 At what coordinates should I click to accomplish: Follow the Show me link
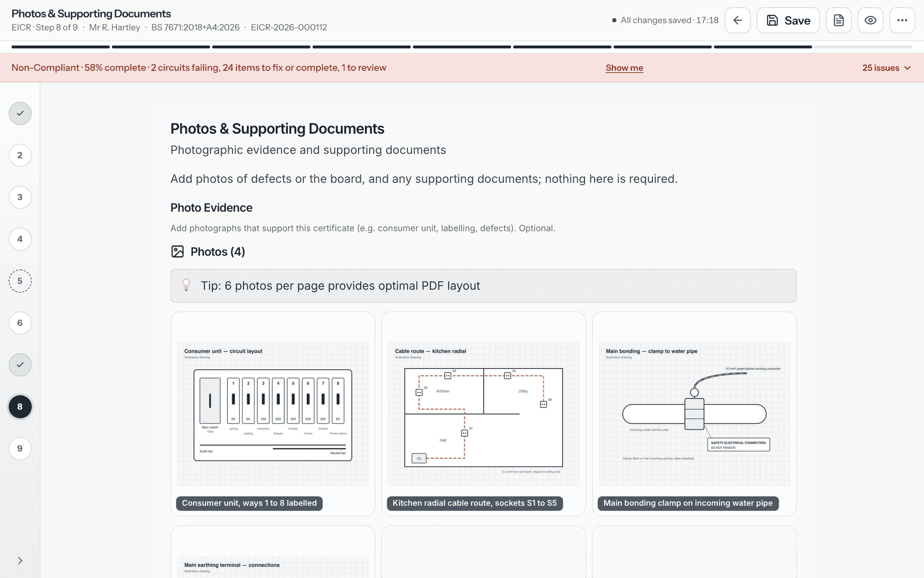[624, 68]
